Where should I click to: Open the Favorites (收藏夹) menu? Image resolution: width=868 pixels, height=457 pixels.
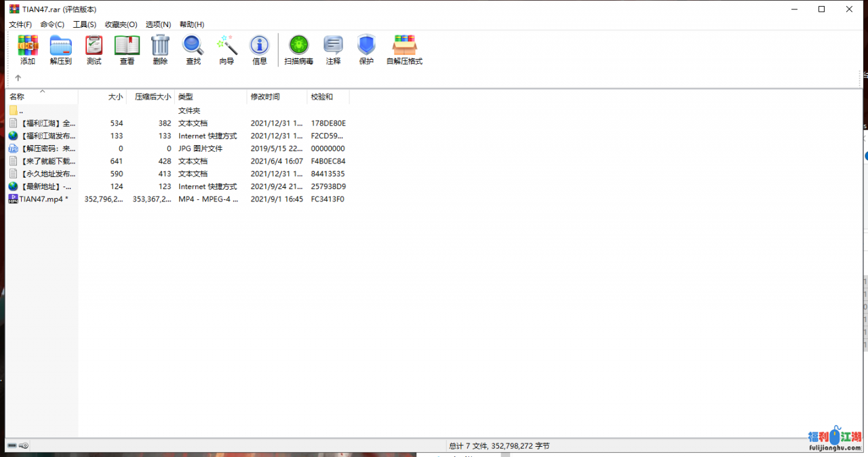[x=121, y=24]
